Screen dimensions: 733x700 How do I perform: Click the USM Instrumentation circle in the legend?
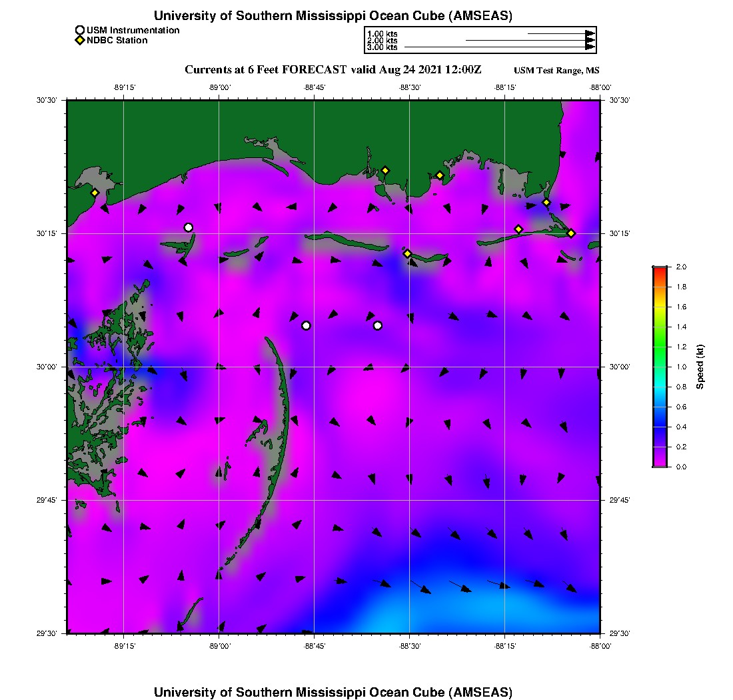point(80,30)
